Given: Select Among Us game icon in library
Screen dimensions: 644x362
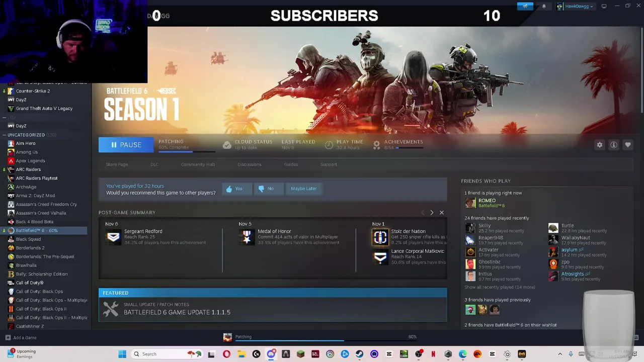Looking at the screenshot, I should (x=11, y=152).
